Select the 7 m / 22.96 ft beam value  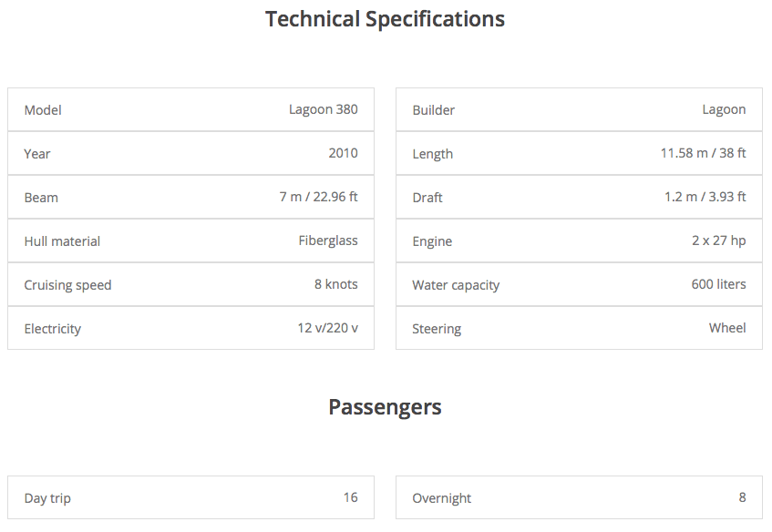(318, 197)
